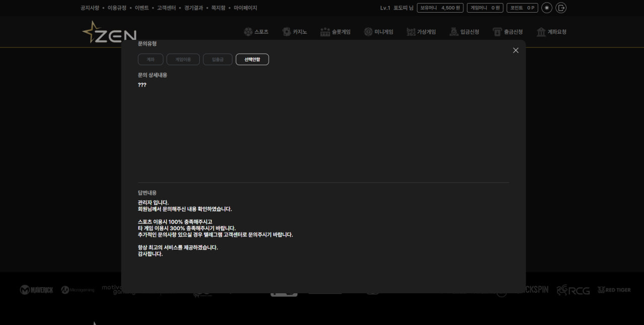Choose the 게임이용 inquiry type
Image resolution: width=644 pixels, height=325 pixels.
(183, 59)
